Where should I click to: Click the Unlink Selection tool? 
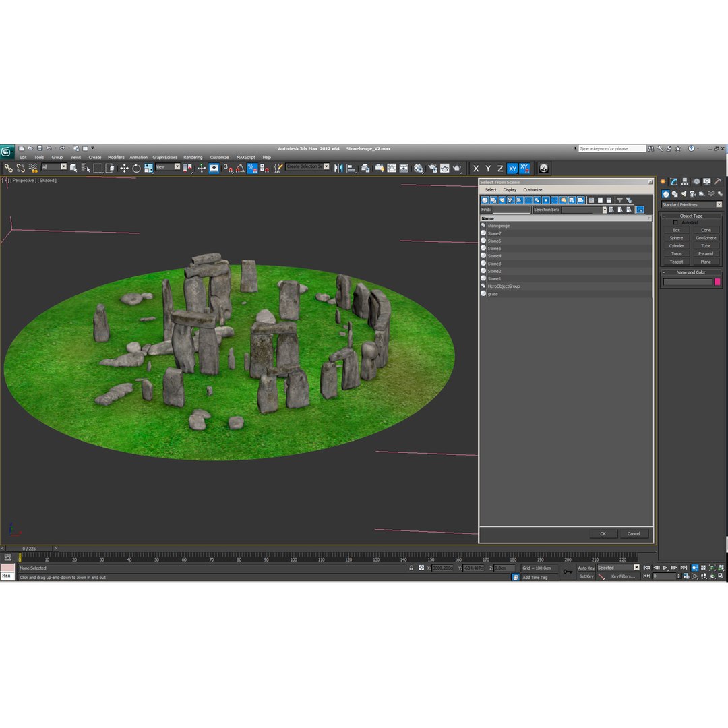coord(20,168)
